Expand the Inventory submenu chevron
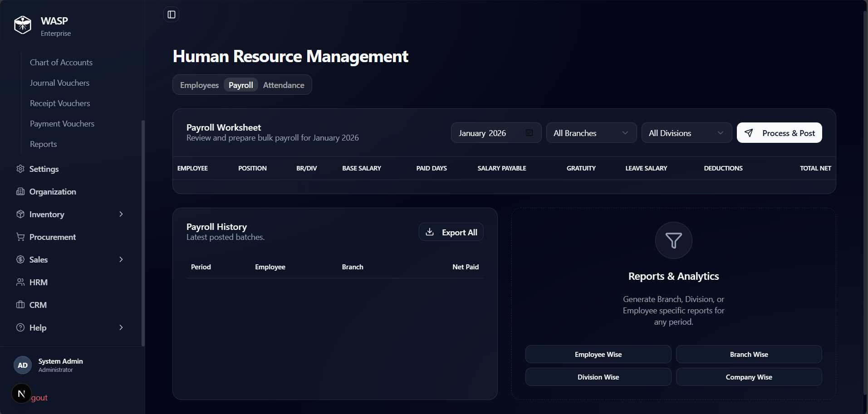Screen dimensions: 868x414 [x=121, y=214]
